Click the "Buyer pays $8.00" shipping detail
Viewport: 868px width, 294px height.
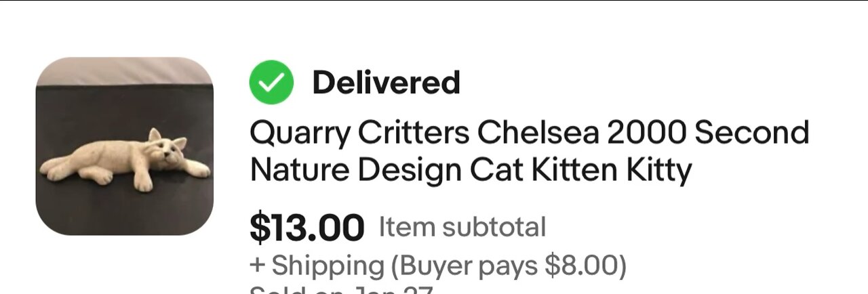pyautogui.click(x=509, y=266)
